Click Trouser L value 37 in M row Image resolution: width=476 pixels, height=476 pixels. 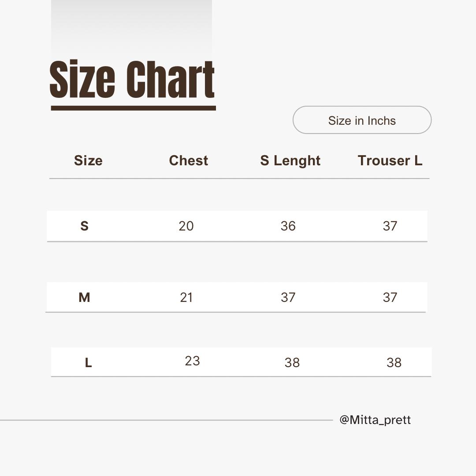pos(390,297)
